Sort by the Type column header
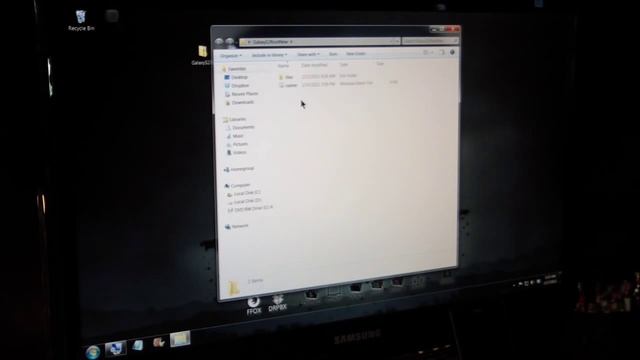 [x=344, y=64]
